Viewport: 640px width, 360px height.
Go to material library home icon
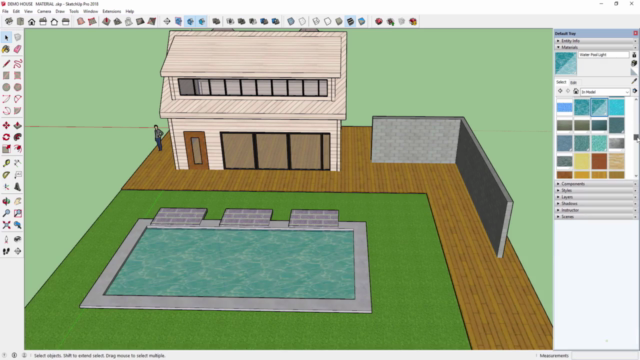pyautogui.click(x=576, y=91)
